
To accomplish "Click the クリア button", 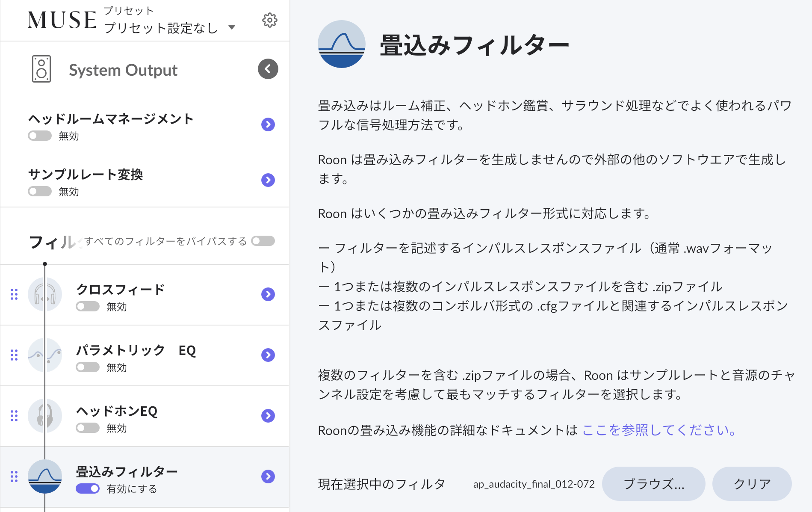I will (x=752, y=484).
